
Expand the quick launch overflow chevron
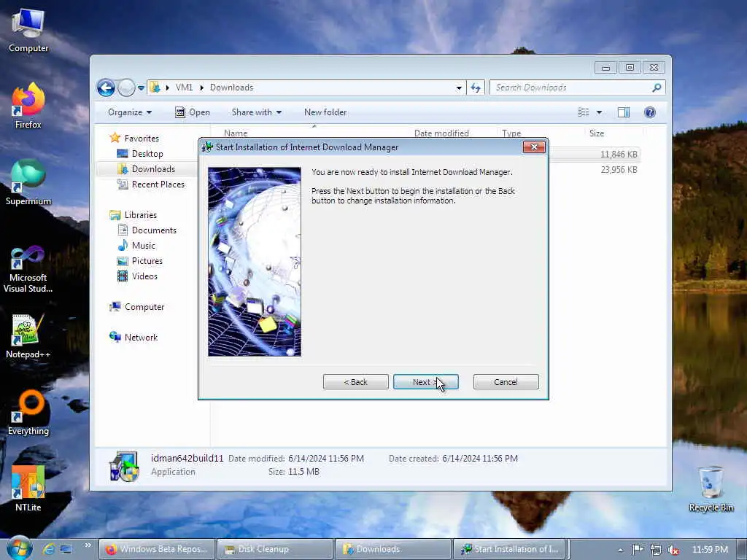coord(88,545)
